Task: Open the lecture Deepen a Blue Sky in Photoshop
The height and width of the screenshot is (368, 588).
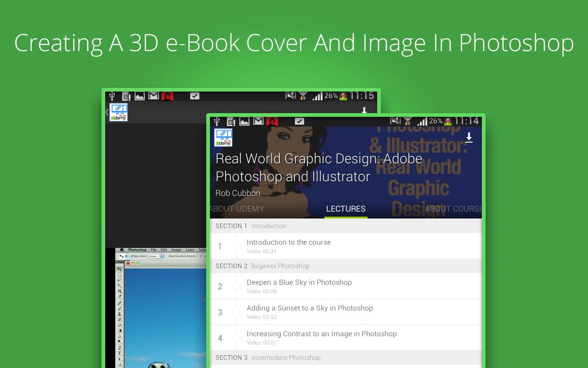Action: tap(299, 282)
